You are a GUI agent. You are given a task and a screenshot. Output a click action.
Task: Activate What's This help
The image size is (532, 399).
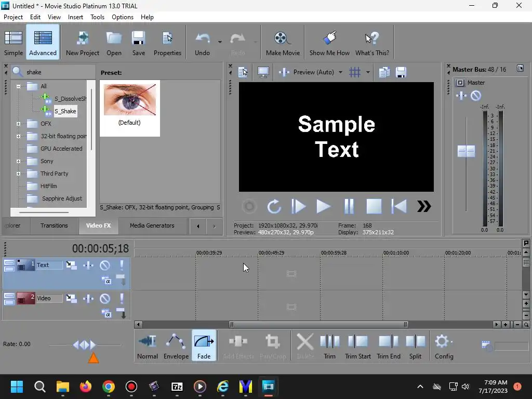[372, 43]
